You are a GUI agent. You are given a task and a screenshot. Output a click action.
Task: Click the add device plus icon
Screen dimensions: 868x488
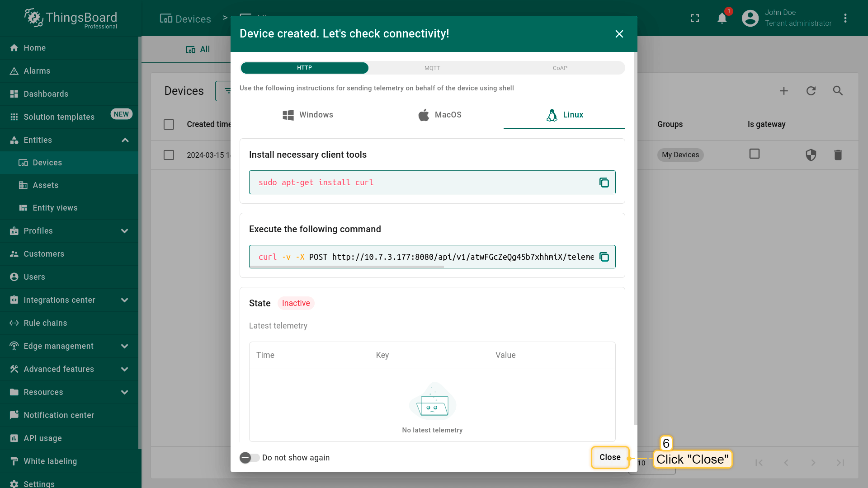[x=784, y=91]
